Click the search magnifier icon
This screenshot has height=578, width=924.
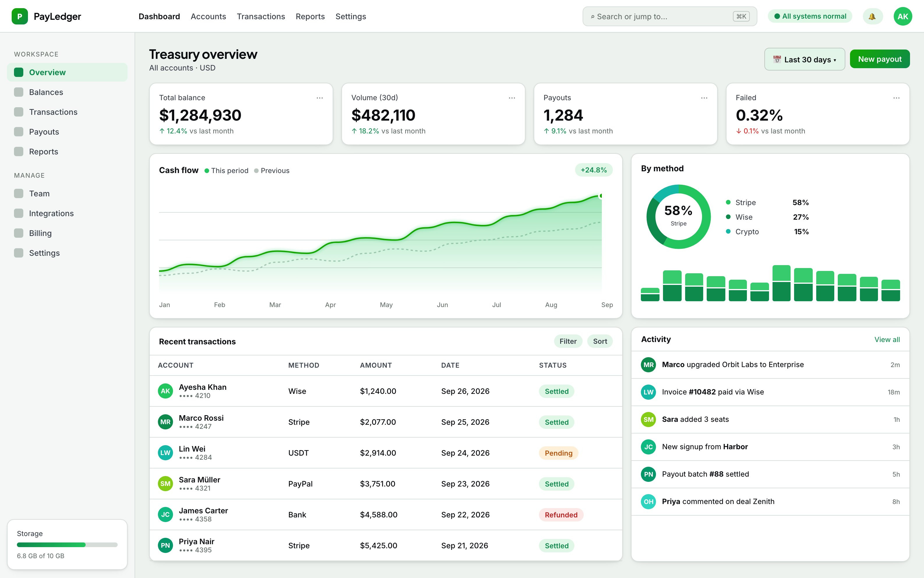point(592,17)
